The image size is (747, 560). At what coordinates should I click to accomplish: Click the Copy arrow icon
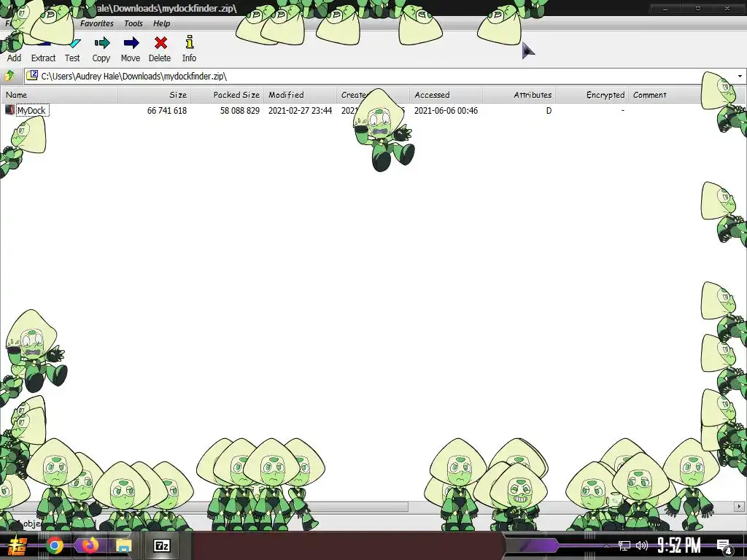[102, 43]
